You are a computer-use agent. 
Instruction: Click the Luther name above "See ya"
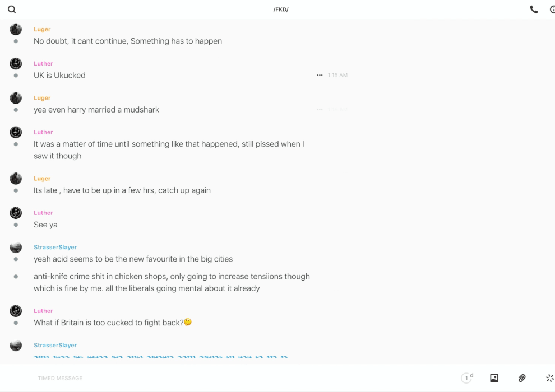[x=43, y=213]
